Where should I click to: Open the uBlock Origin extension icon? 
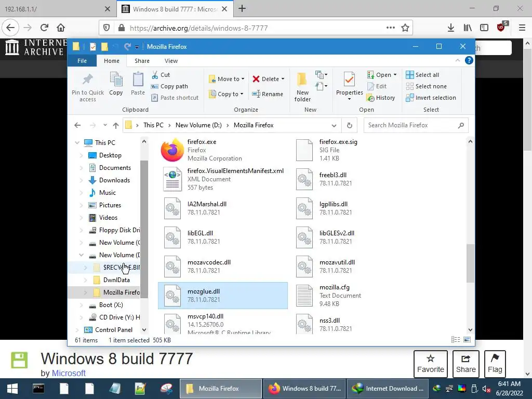(x=501, y=27)
